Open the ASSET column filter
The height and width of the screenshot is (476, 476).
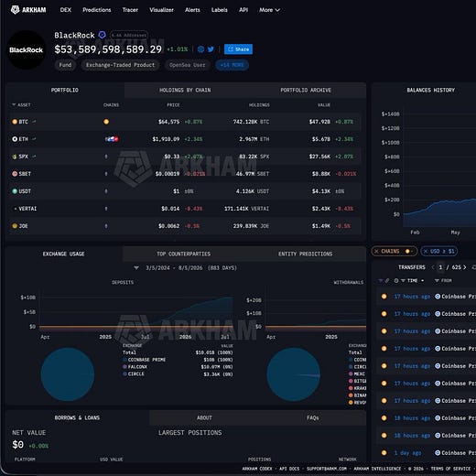pos(14,104)
